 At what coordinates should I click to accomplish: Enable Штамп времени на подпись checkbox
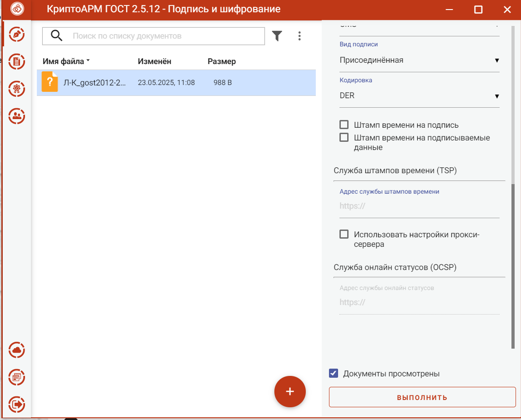[344, 125]
